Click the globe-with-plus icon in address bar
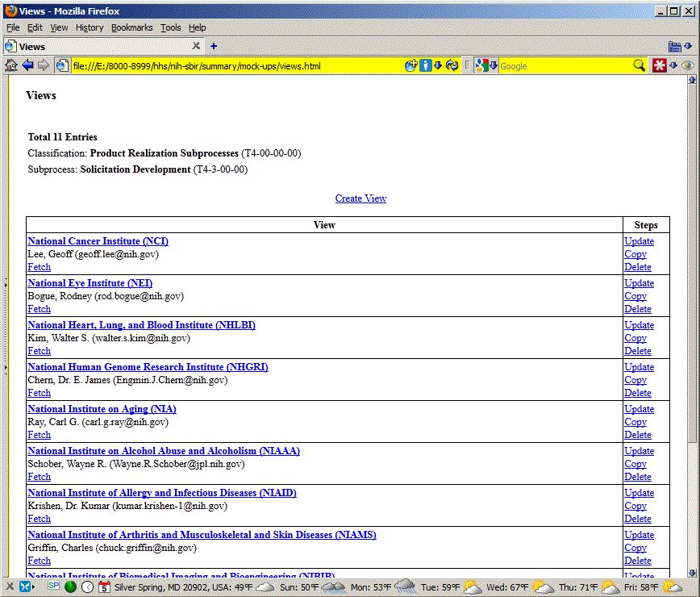 (x=410, y=65)
